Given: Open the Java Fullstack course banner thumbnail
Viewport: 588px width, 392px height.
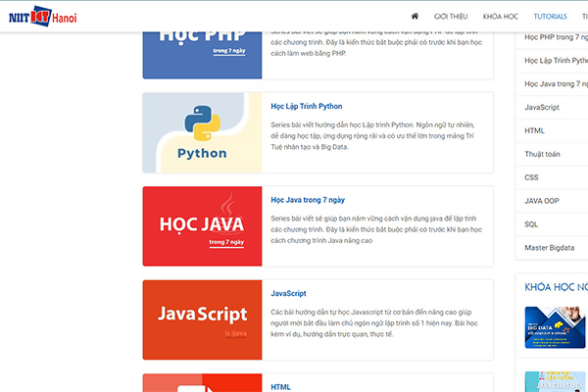Looking at the screenshot, I should coord(555,381).
